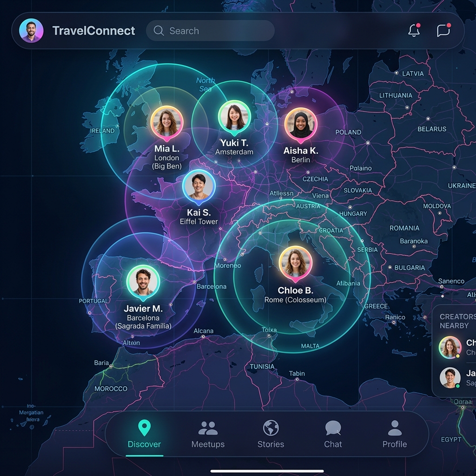The height and width of the screenshot is (476, 476).
Task: Tap Yuki T.'s avatar over Amsterdam
Action: (x=234, y=116)
